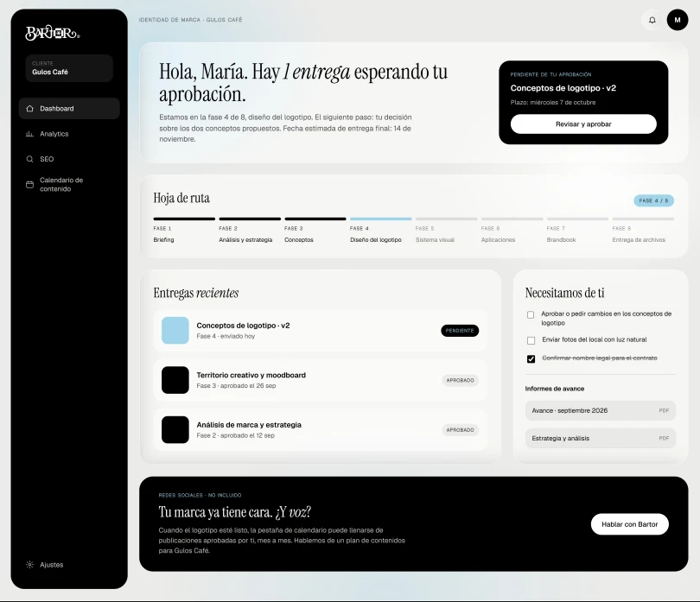Open the 'Estrategia y análisis' PDF report
The image size is (700, 602).
point(601,438)
